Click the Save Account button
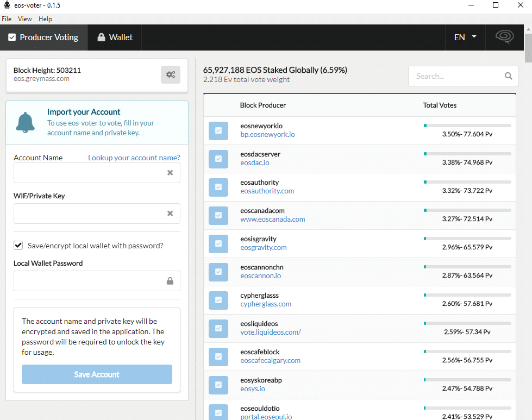The width and height of the screenshot is (532, 420). (97, 374)
